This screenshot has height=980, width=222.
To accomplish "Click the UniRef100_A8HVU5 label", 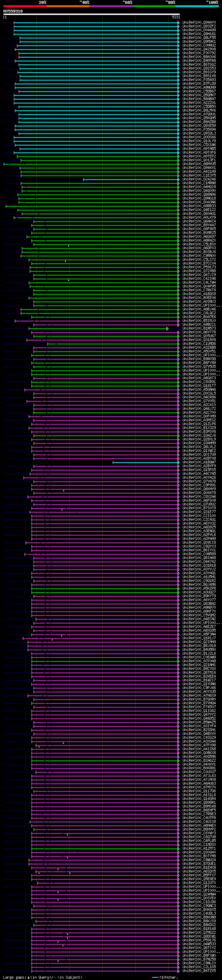I will pyautogui.click(x=199, y=164).
